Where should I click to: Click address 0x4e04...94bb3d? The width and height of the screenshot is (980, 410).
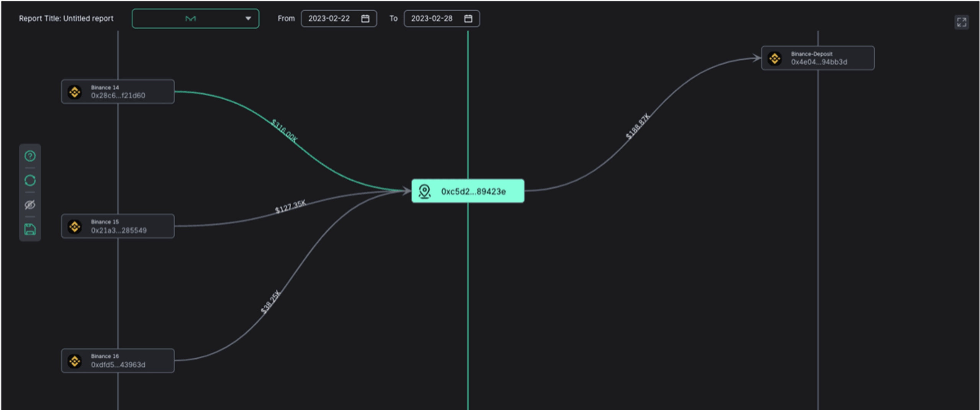(x=819, y=62)
